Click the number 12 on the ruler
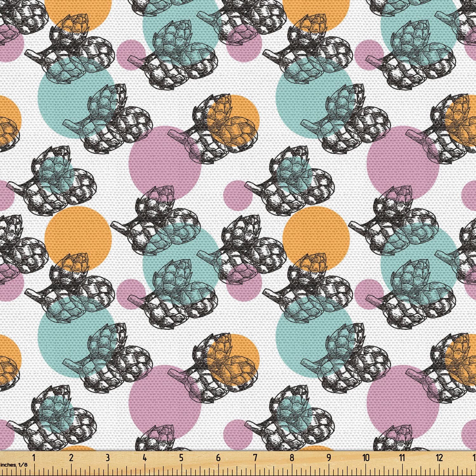476x476 pixels. click(440, 458)
